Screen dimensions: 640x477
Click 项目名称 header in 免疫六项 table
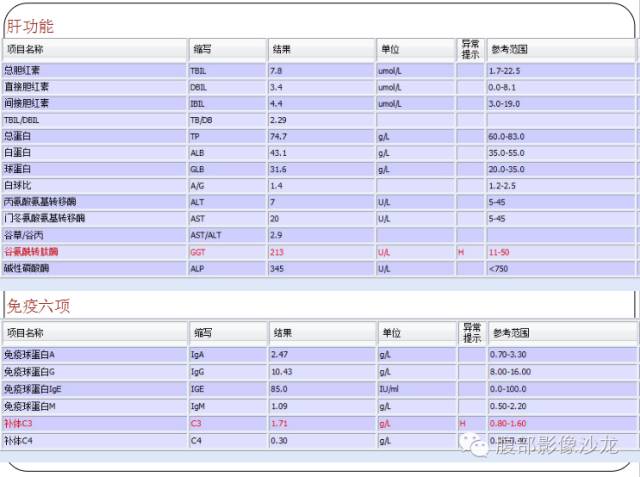(x=95, y=333)
